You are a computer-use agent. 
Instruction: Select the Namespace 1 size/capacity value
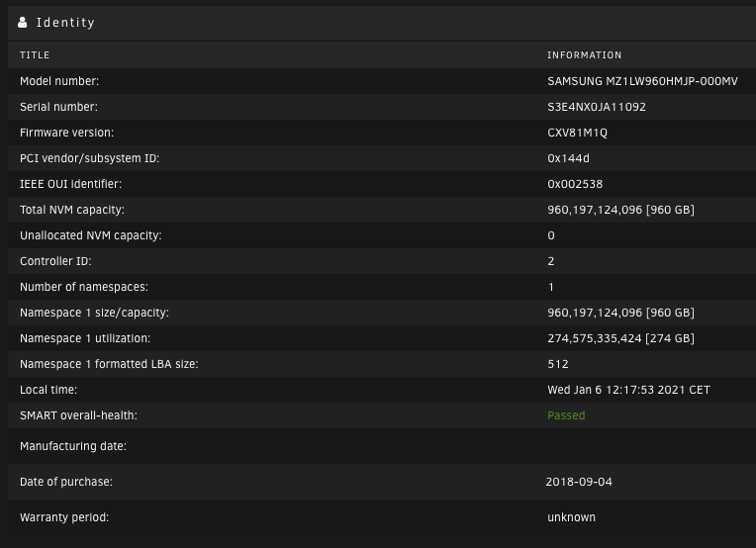tap(621, 313)
